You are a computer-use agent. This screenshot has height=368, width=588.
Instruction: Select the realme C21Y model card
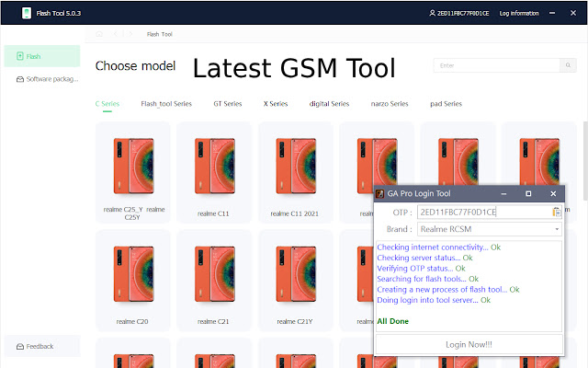[x=296, y=281]
